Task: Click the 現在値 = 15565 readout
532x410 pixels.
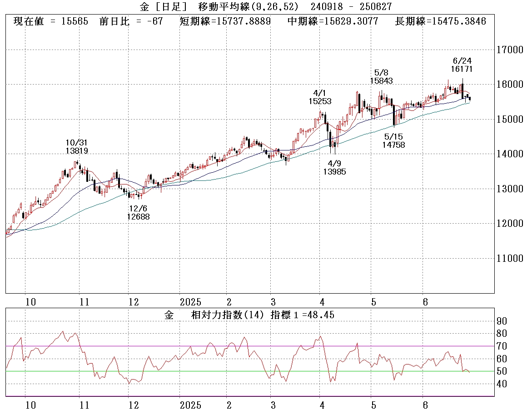Action: click(x=50, y=21)
